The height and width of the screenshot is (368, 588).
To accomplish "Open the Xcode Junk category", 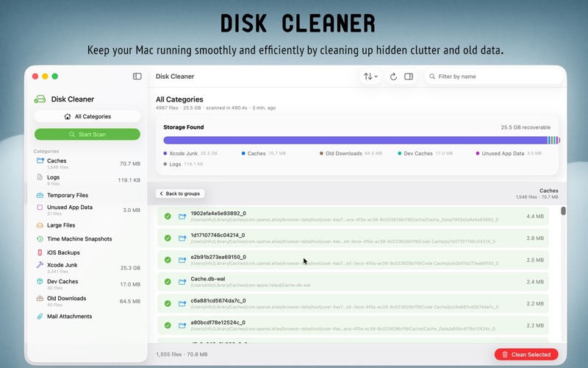I will 87,268.
